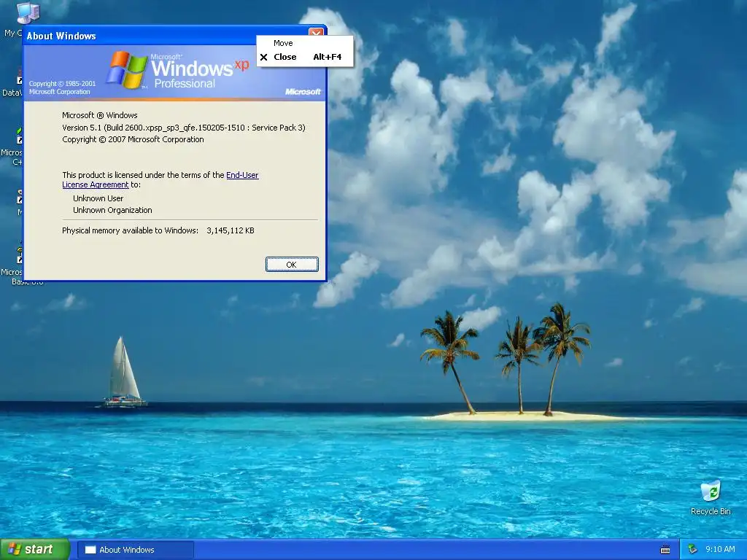Screen dimensions: 747x560
Task: Click the About Windows title bar text
Action: click(61, 36)
